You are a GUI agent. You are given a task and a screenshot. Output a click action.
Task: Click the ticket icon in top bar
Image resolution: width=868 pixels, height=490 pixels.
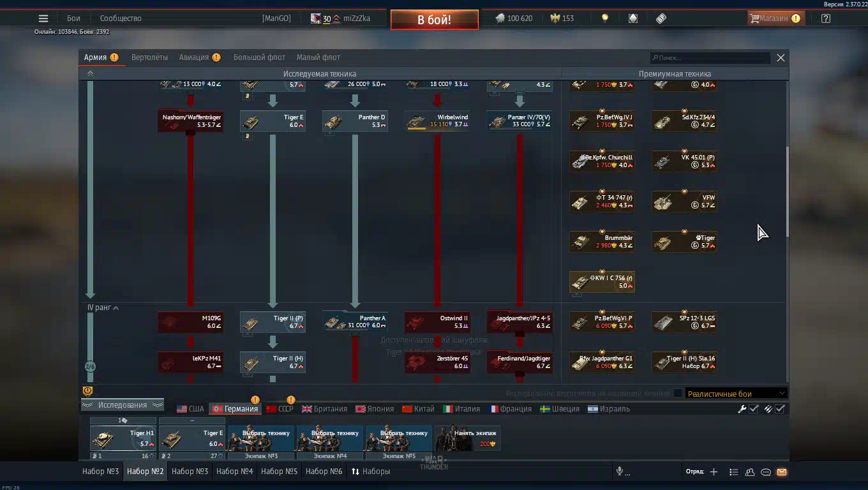coord(661,19)
